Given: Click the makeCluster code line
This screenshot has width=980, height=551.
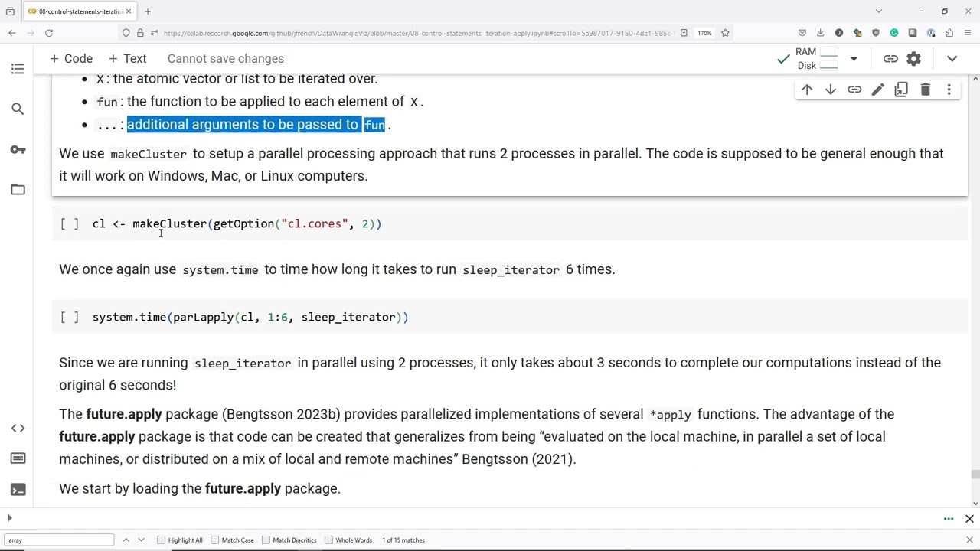Looking at the screenshot, I should click(237, 223).
